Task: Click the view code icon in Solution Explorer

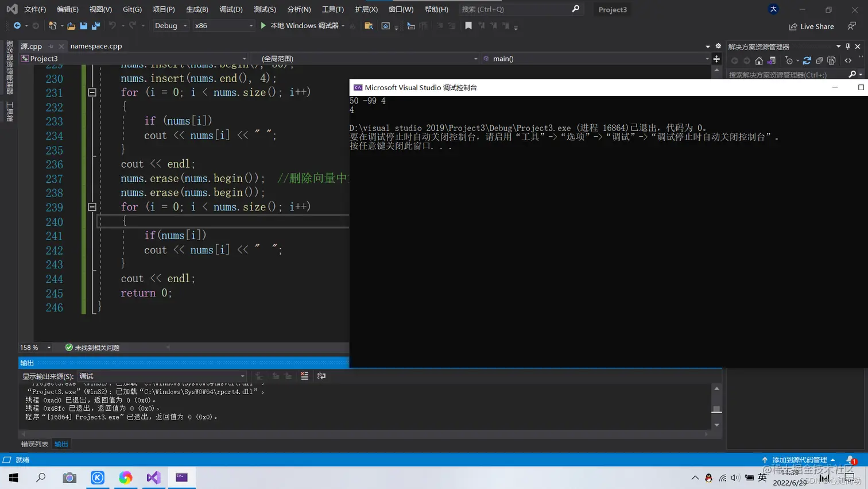Action: [848, 60]
